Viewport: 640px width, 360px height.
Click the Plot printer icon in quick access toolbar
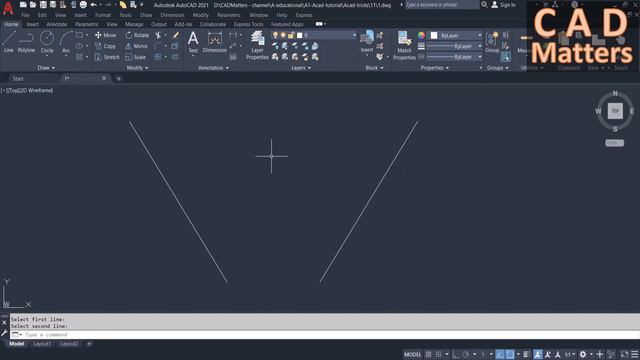pyautogui.click(x=83, y=5)
